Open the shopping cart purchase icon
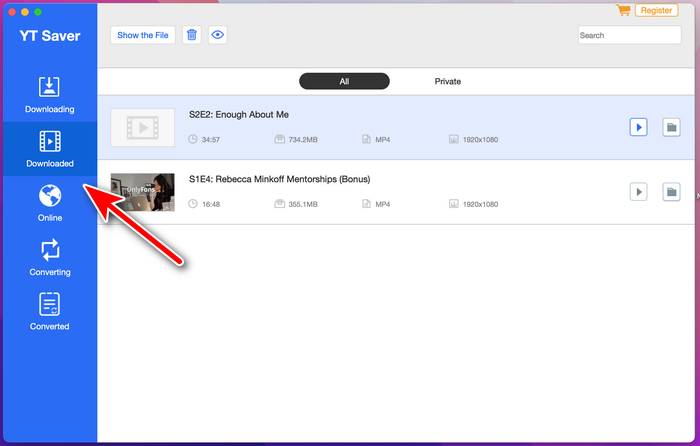700x446 pixels. (623, 10)
